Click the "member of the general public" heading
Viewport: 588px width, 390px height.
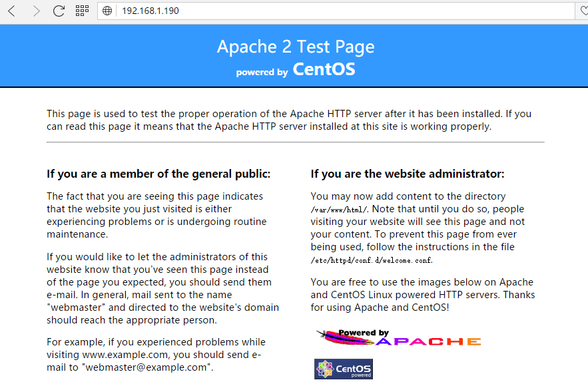pos(158,174)
